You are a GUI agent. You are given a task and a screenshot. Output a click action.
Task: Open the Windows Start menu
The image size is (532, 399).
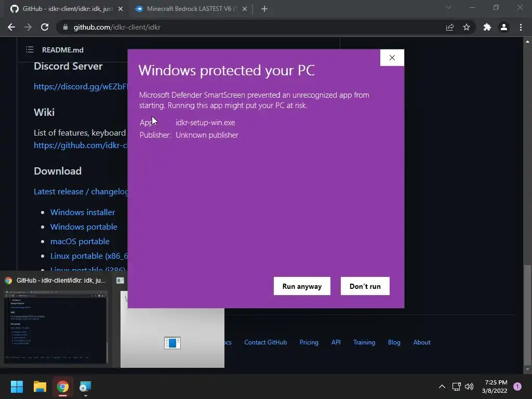17,387
